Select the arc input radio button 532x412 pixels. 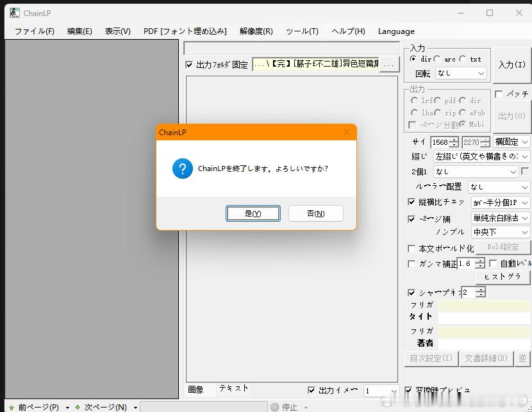click(437, 59)
